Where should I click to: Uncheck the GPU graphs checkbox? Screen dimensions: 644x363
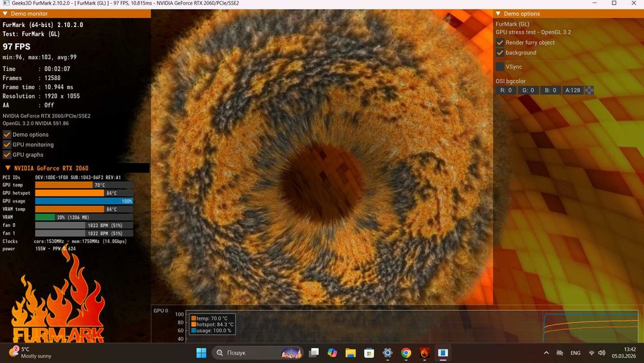click(x=6, y=155)
